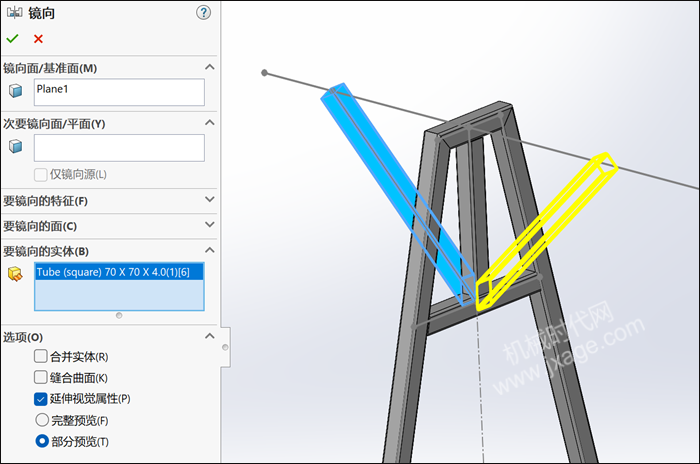Screen dimensions: 700x464
Task: Uncheck the 延伸视觉属性(P) checkbox
Action: point(41,399)
